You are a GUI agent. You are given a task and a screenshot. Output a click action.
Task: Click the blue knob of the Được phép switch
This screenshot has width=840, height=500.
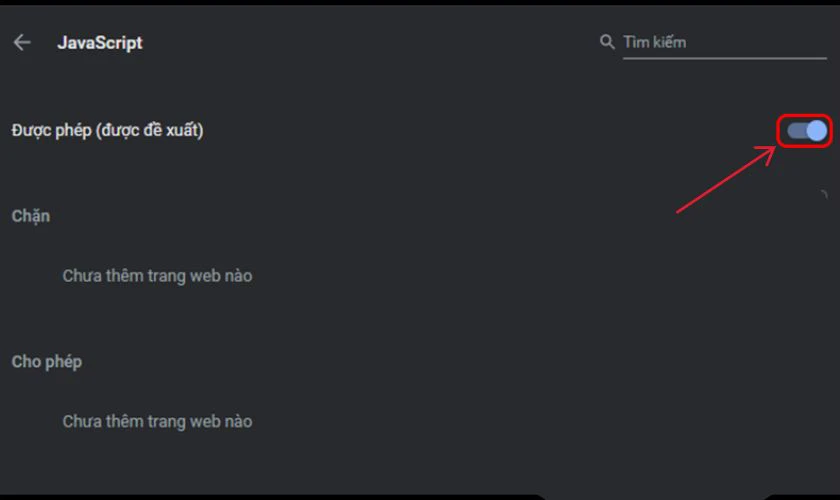coord(816,131)
